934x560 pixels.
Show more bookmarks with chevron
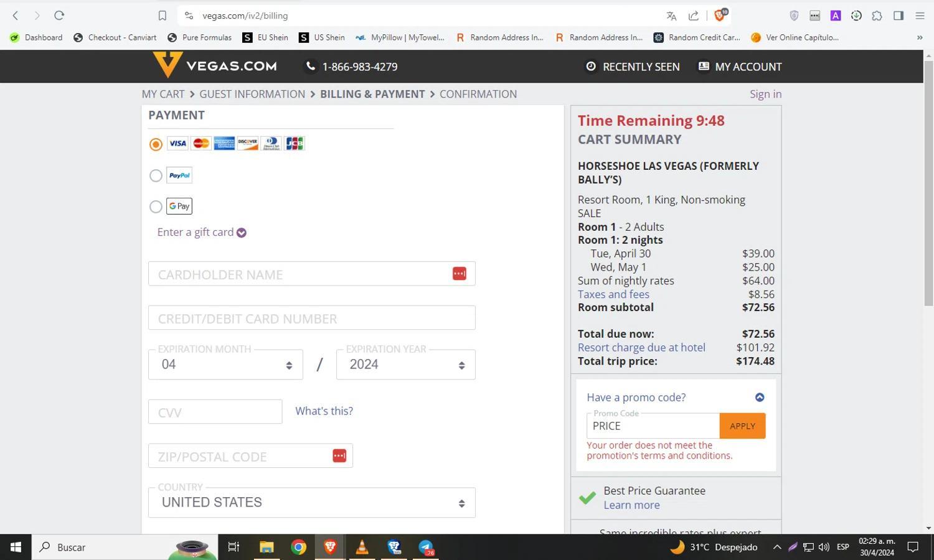(920, 37)
